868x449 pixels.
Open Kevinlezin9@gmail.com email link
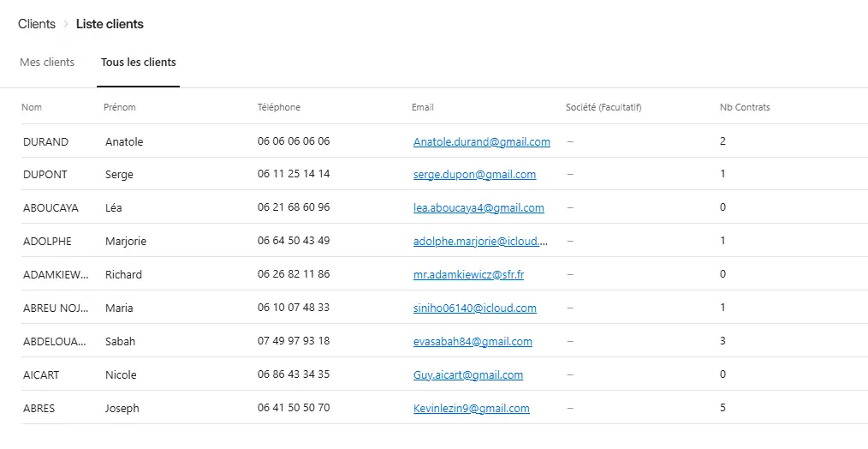[471, 409]
